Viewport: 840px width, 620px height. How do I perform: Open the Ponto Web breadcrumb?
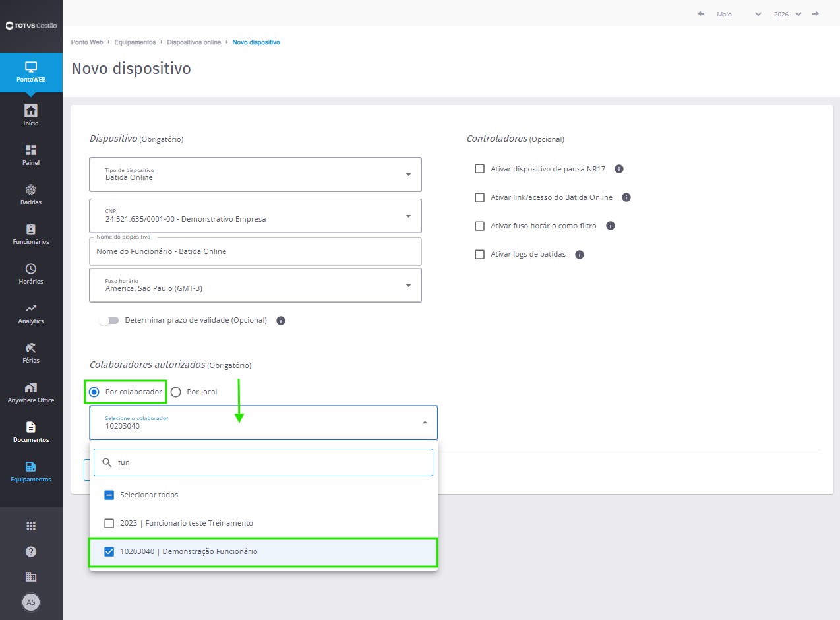pyautogui.click(x=87, y=42)
